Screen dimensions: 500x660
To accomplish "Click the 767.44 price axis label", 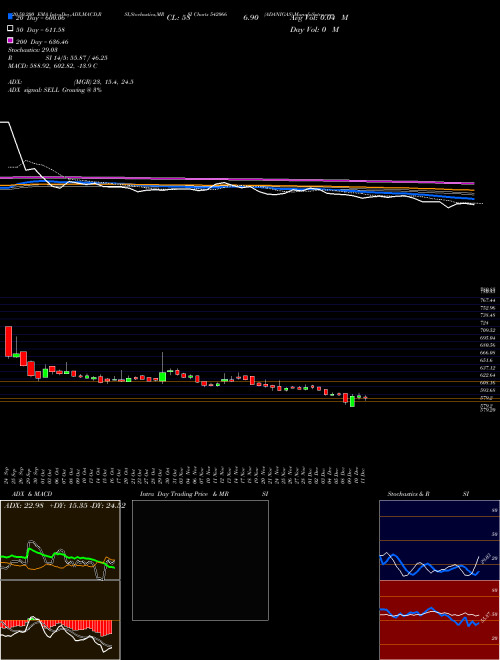I will point(488,301).
